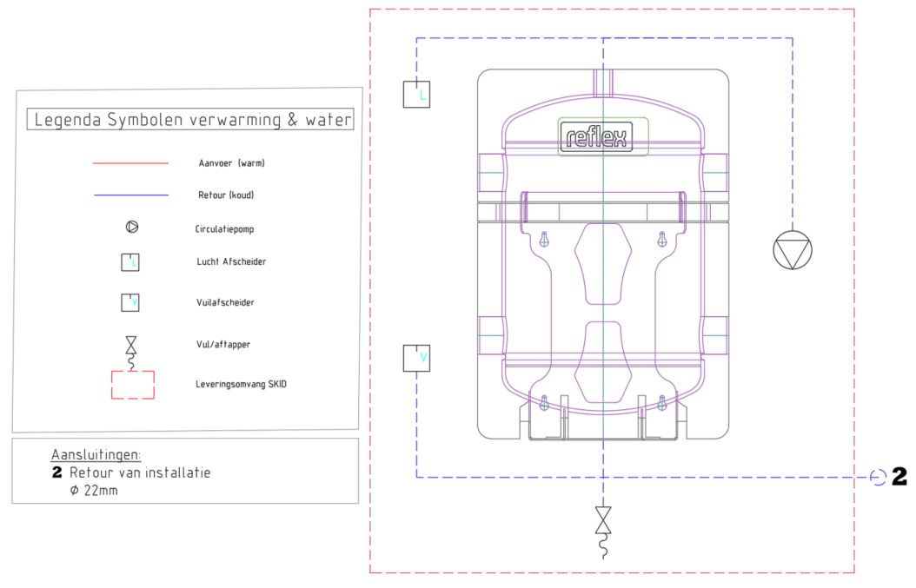Click the 'Aanvoer (warm)' legend label
916x588 pixels.
tap(231, 163)
